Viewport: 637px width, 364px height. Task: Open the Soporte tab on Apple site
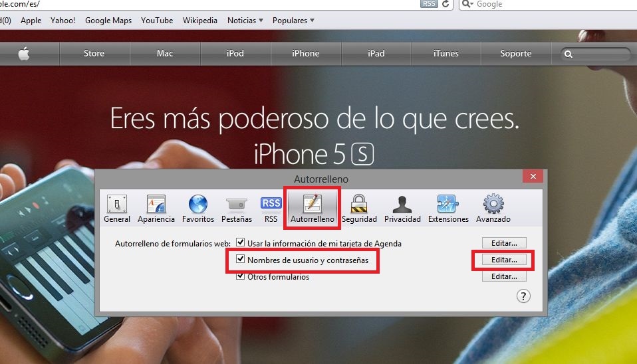pos(515,53)
